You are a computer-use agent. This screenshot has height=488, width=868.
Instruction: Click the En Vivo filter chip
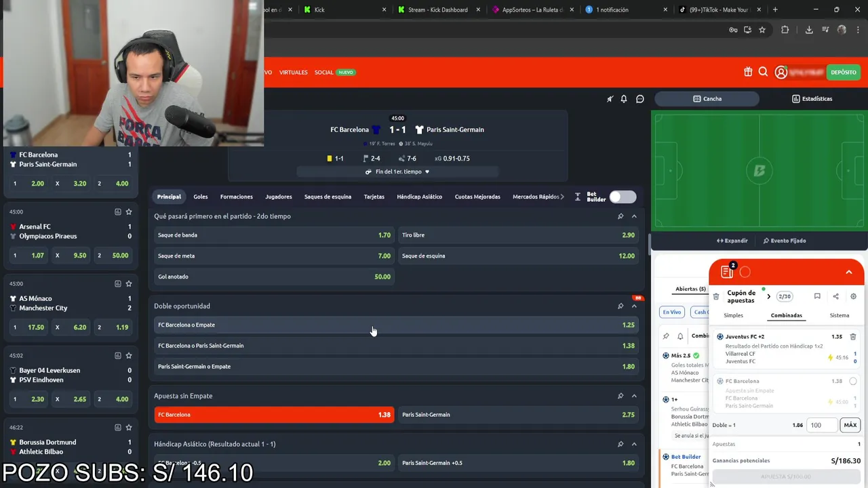tap(672, 312)
